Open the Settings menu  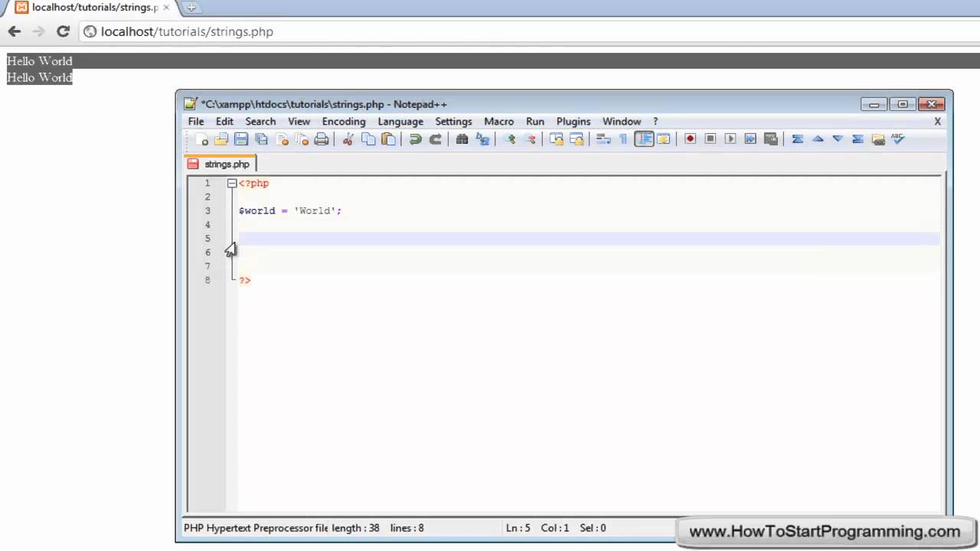point(453,122)
